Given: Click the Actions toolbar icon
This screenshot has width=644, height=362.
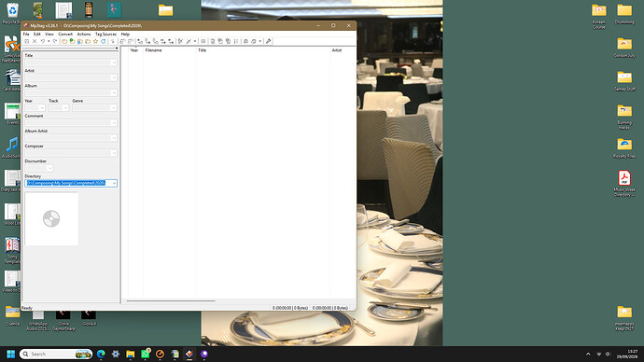Looking at the screenshot, I should click(181, 41).
